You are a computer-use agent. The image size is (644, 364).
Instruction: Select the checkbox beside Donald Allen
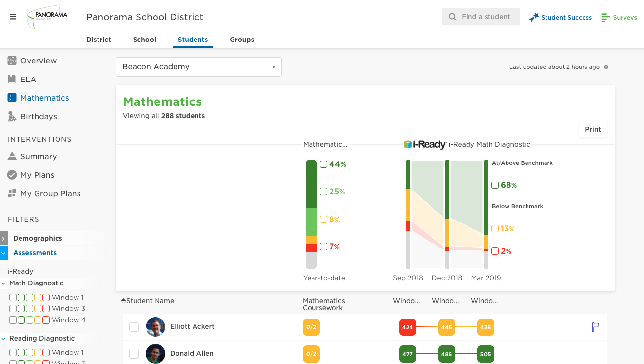(x=134, y=354)
